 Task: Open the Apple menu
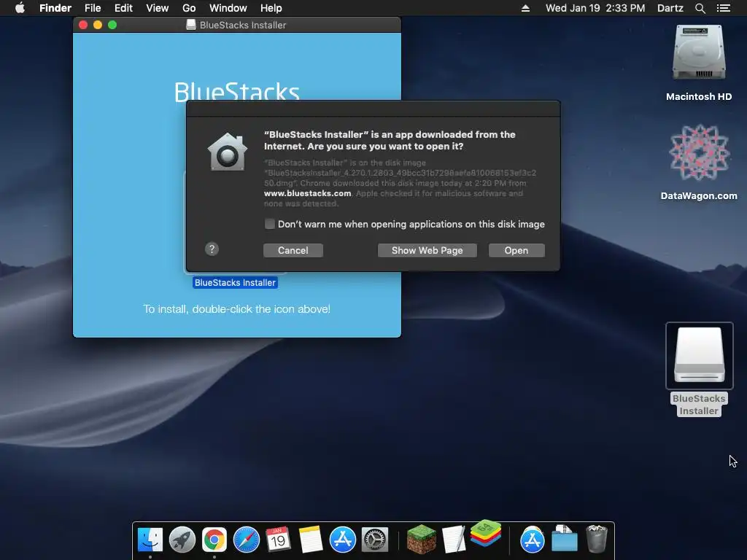[20, 8]
